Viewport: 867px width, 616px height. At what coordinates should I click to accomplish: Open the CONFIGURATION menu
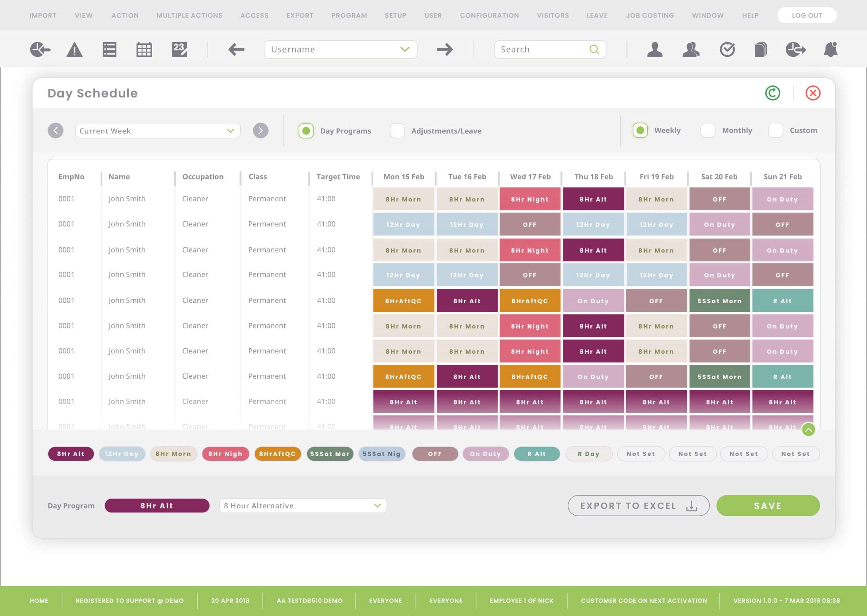click(x=489, y=16)
